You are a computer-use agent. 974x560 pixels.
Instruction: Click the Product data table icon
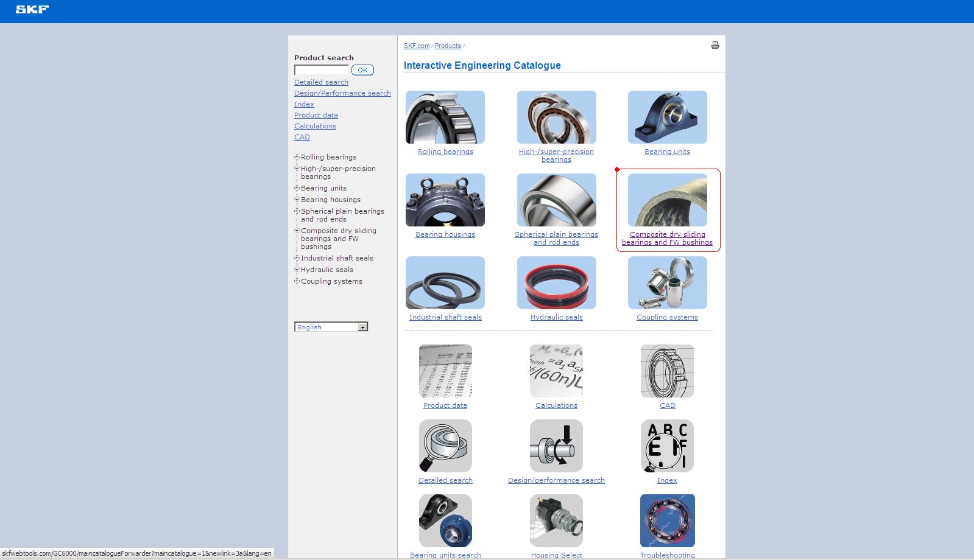click(445, 371)
